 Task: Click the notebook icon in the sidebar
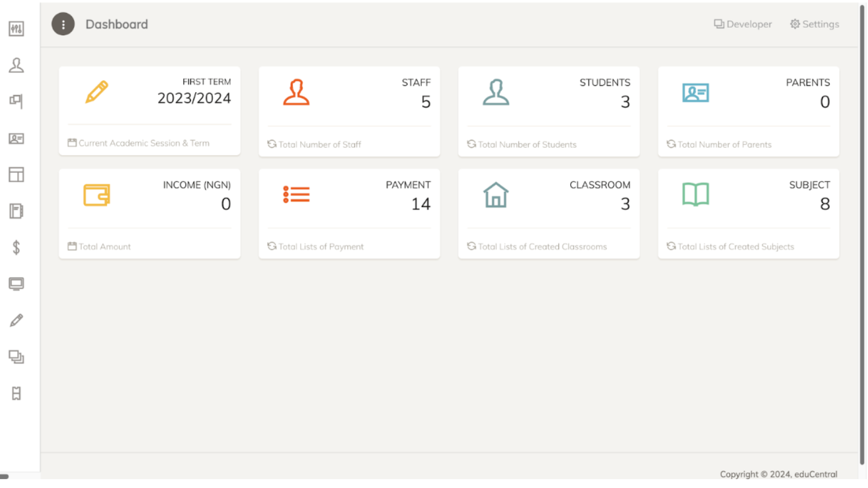click(x=17, y=211)
